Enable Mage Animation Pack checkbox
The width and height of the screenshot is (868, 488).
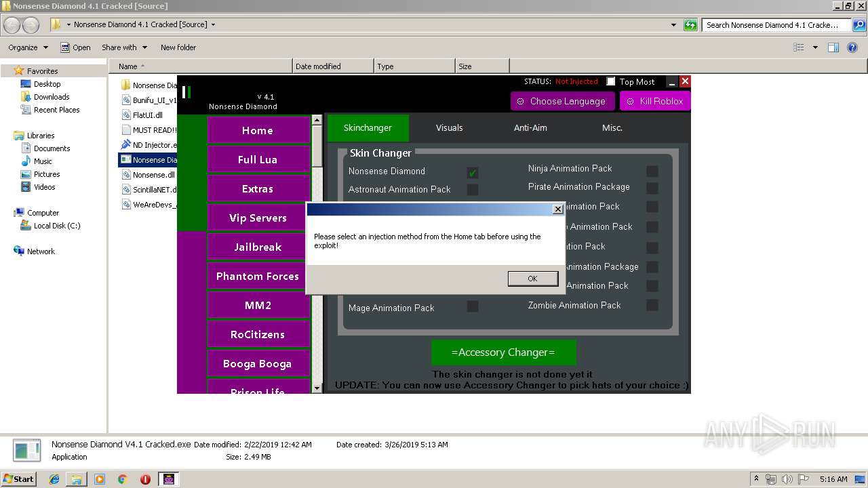click(473, 306)
